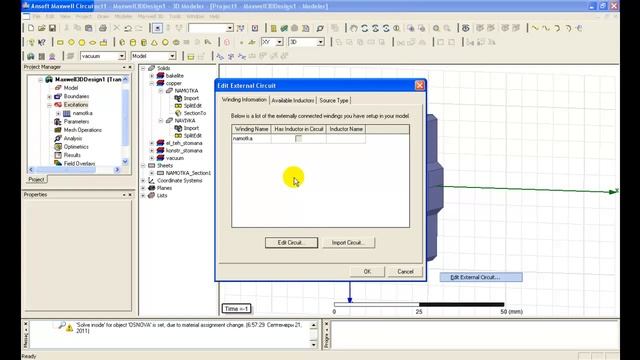Select namotka row in winding table

click(x=298, y=139)
